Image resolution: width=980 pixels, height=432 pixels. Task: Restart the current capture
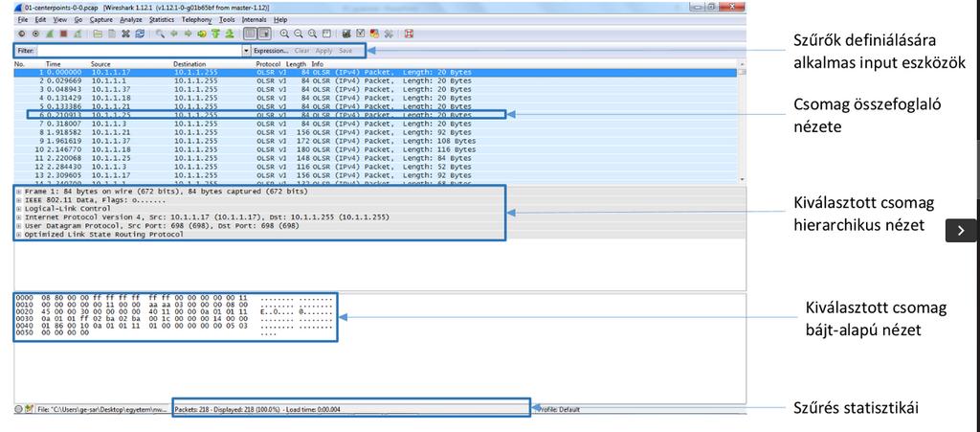[78, 34]
